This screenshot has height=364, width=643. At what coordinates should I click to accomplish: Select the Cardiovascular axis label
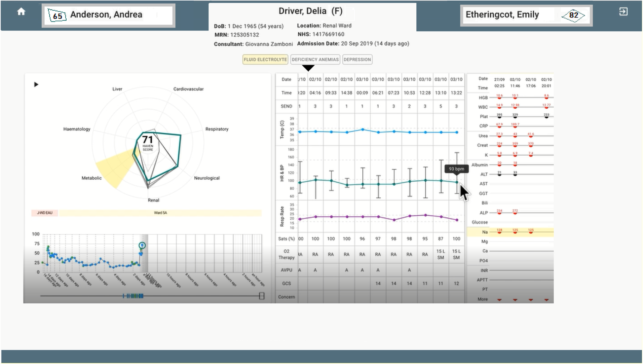[188, 89]
